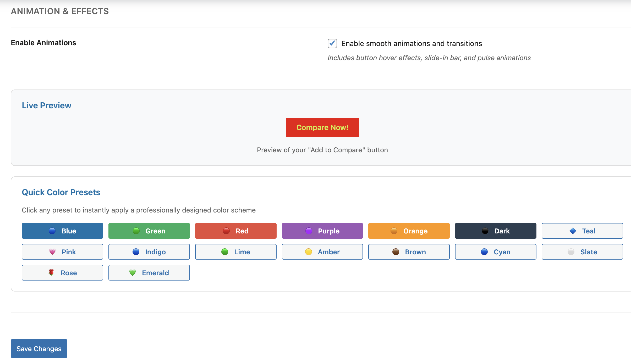Image resolution: width=631 pixels, height=364 pixels.
Task: Disable smooth animations and transitions checkbox
Action: (332, 43)
